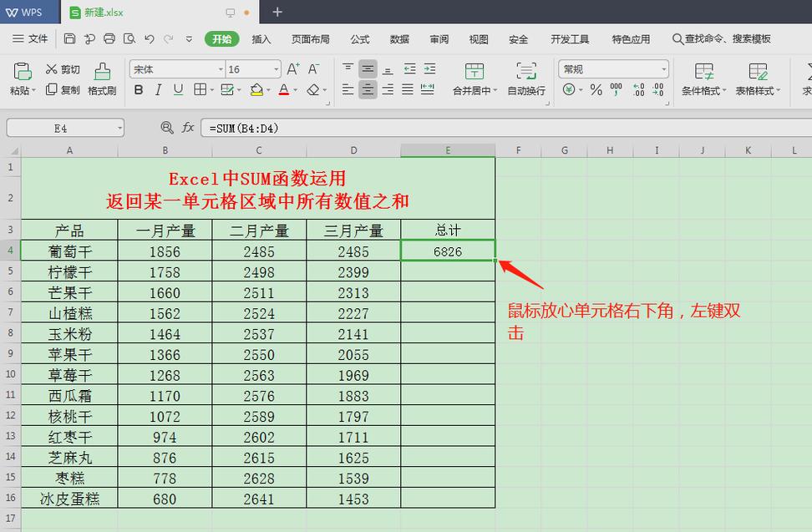Image resolution: width=812 pixels, height=532 pixels.
Task: Click the Undo arrow icon
Action: pyautogui.click(x=150, y=38)
